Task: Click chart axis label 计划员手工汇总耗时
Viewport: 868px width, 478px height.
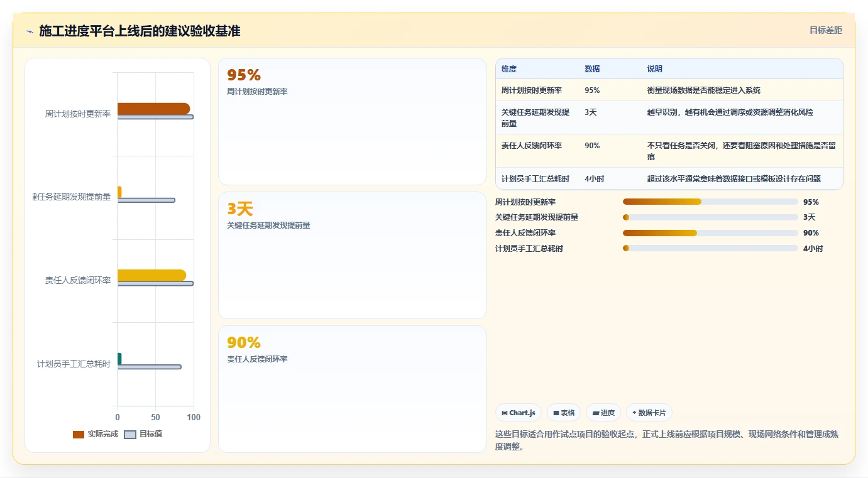Action: click(74, 364)
